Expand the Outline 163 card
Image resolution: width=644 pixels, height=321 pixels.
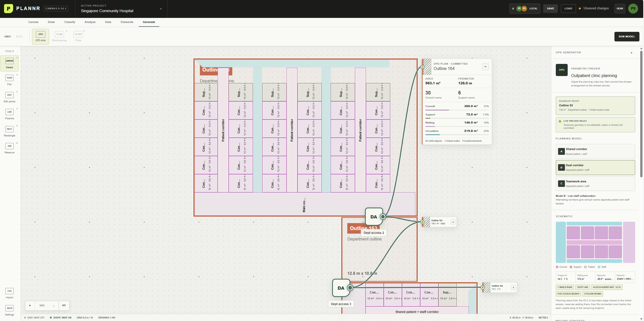point(453,222)
